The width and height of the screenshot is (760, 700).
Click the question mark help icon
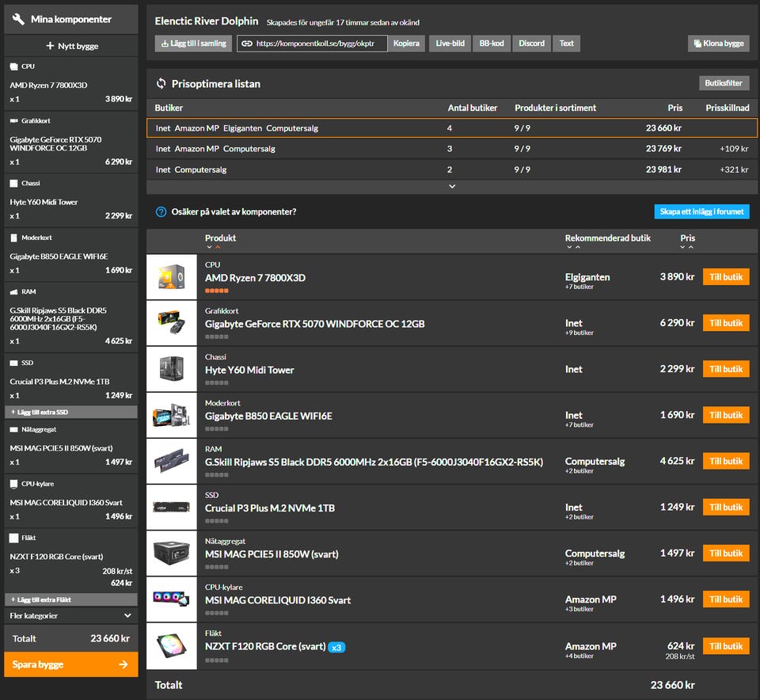(161, 212)
